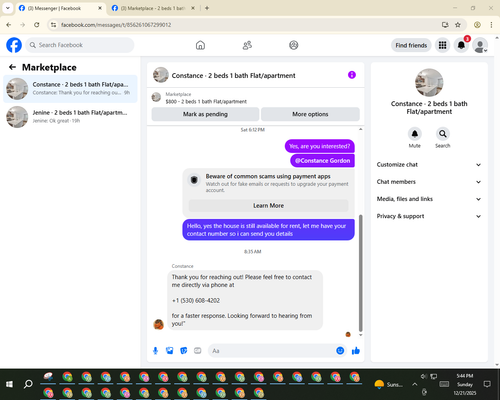Mute this conversation with bell icon

pos(415,134)
